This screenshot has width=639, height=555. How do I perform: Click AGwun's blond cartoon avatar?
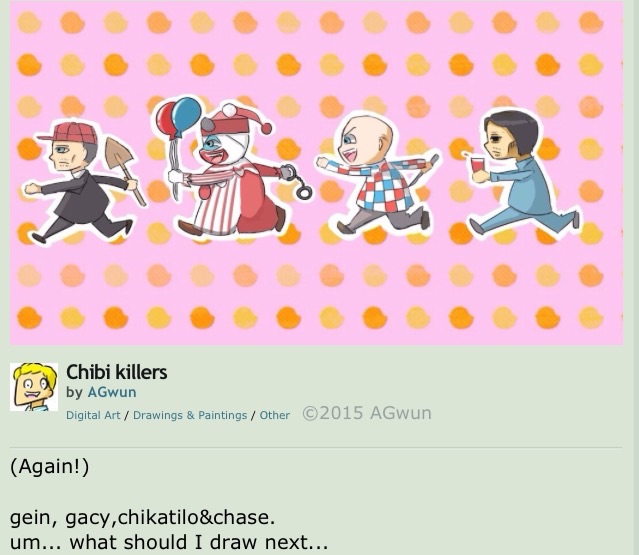(x=34, y=387)
